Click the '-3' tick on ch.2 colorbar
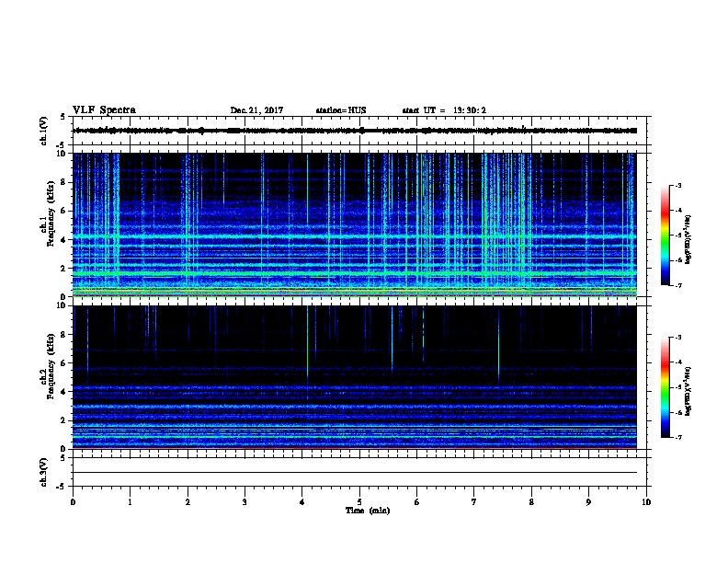 click(x=677, y=338)
